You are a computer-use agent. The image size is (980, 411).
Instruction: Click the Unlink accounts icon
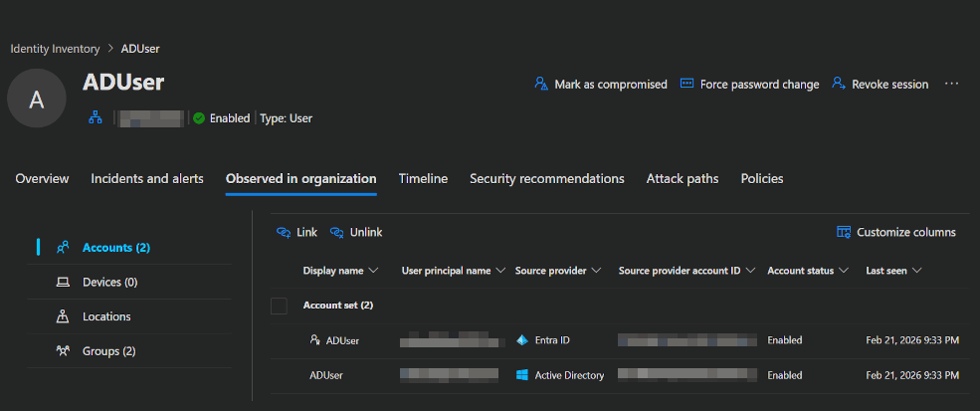337,232
